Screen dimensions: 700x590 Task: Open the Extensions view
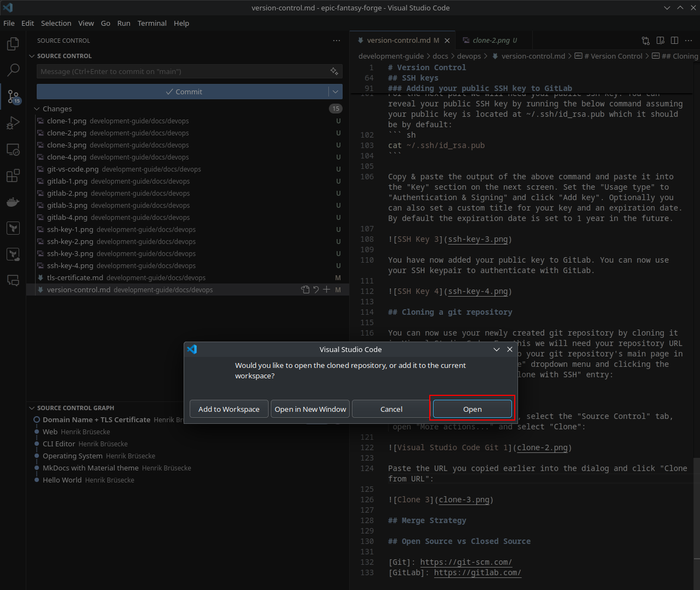pyautogui.click(x=13, y=175)
